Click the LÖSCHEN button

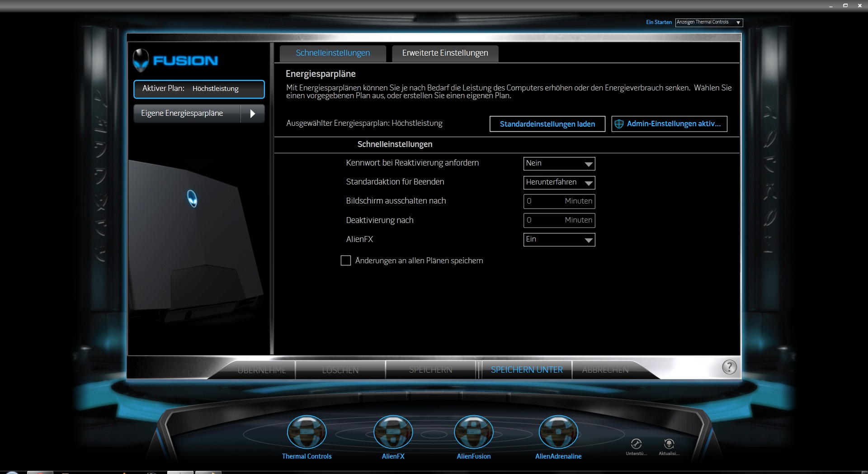click(x=340, y=370)
